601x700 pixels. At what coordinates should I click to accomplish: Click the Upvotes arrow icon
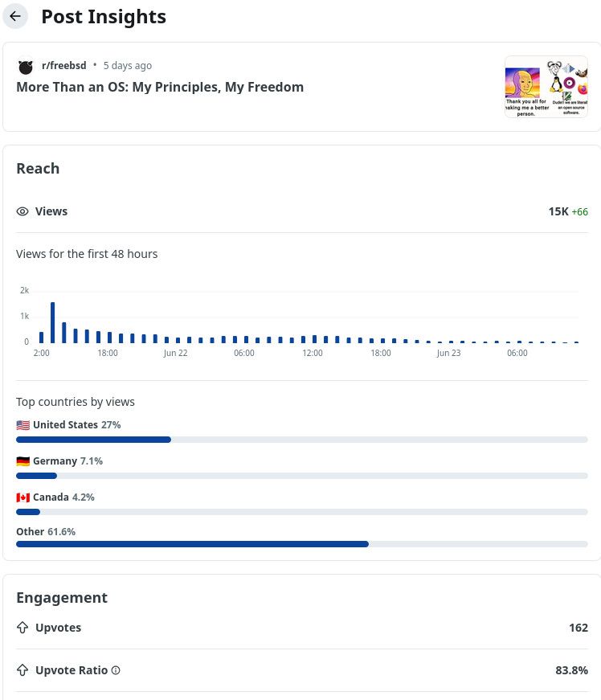22,628
